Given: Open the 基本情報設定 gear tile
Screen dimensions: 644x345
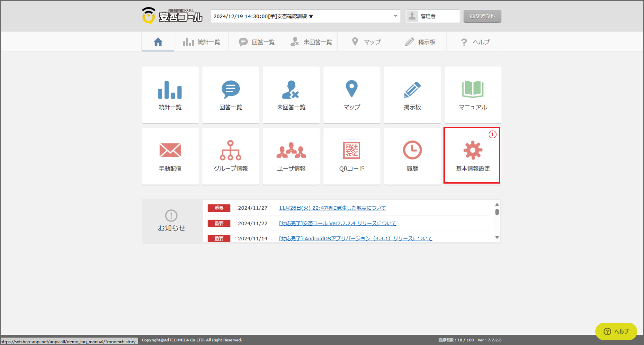Looking at the screenshot, I should pyautogui.click(x=472, y=156).
